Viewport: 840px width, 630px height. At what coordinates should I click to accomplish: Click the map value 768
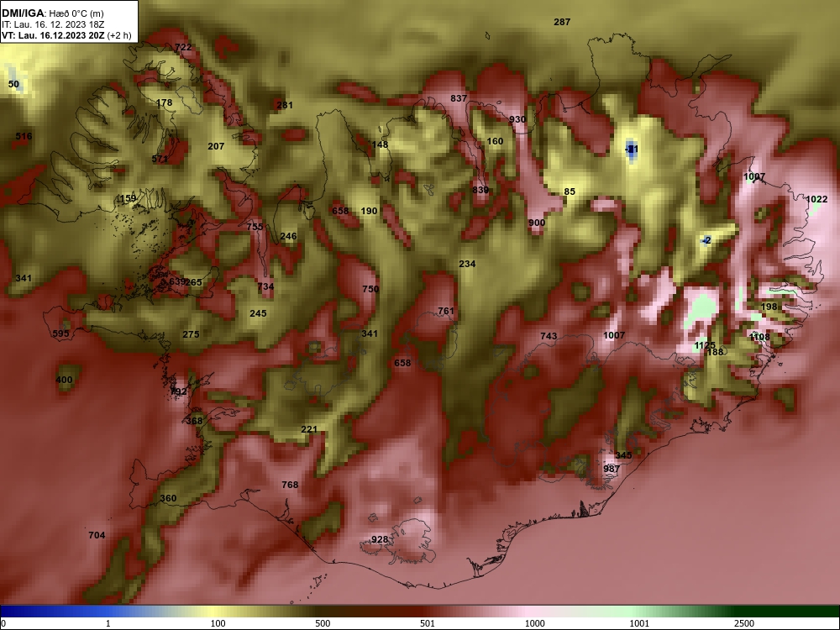(x=290, y=485)
